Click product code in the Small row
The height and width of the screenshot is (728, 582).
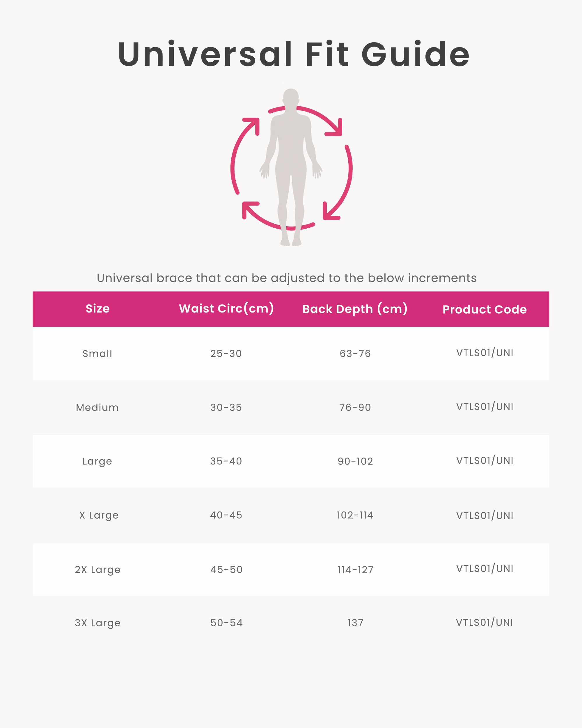(485, 353)
